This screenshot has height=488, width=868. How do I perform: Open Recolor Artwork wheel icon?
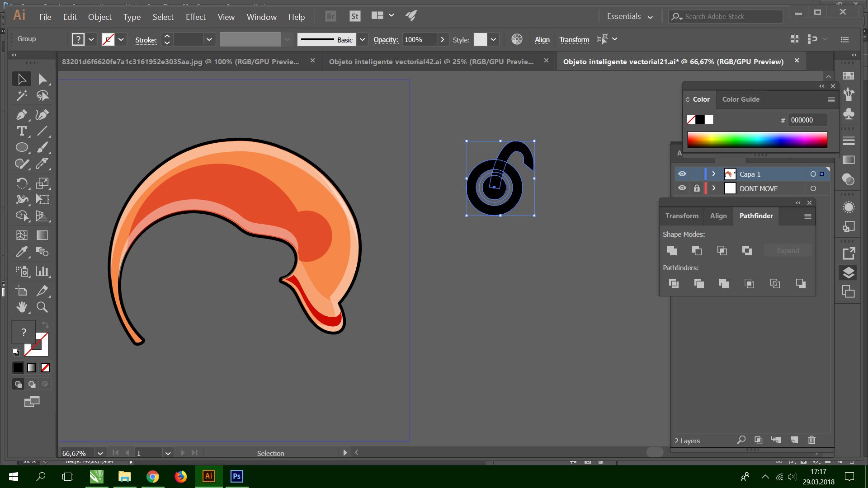click(517, 39)
